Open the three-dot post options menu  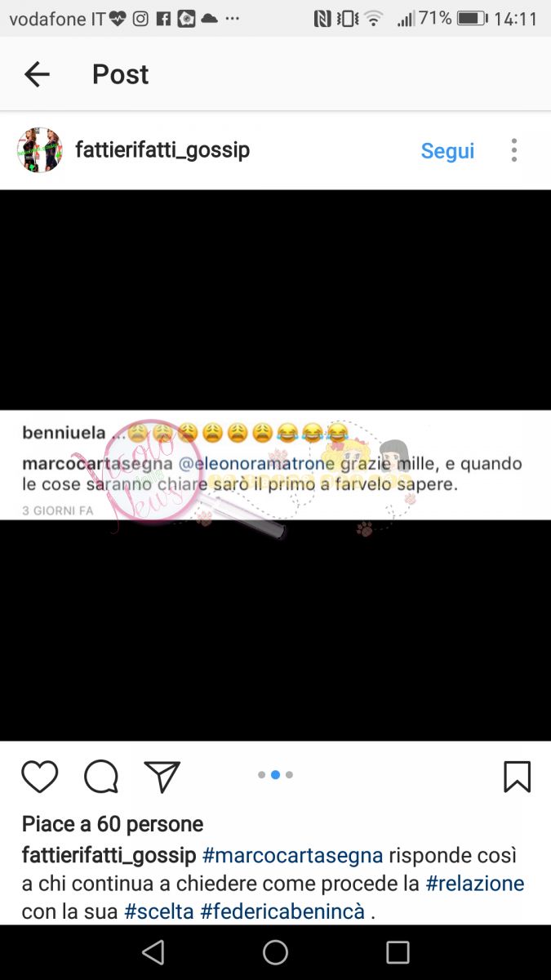coord(514,150)
